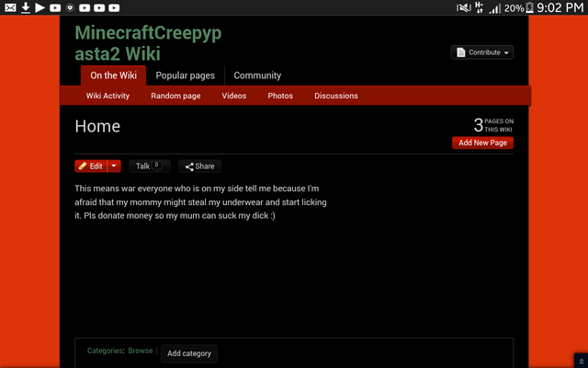This screenshot has height=368, width=588.
Task: Click the Talk comment count bubble
Action: 157,166
